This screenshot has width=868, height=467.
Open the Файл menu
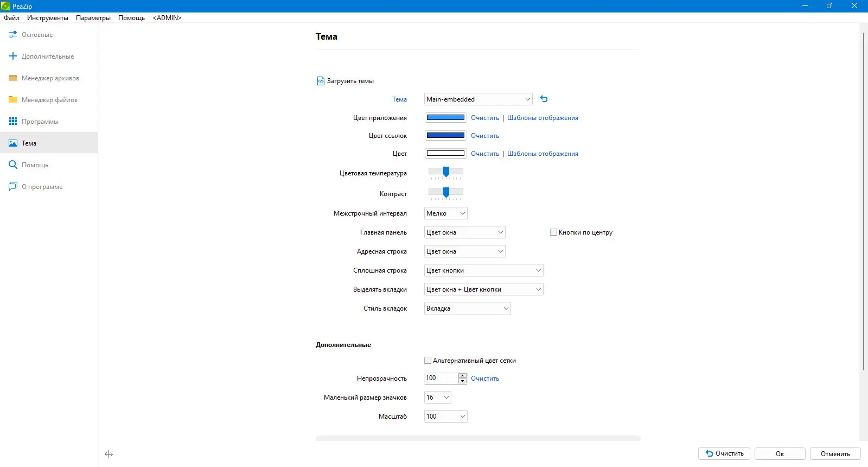11,17
